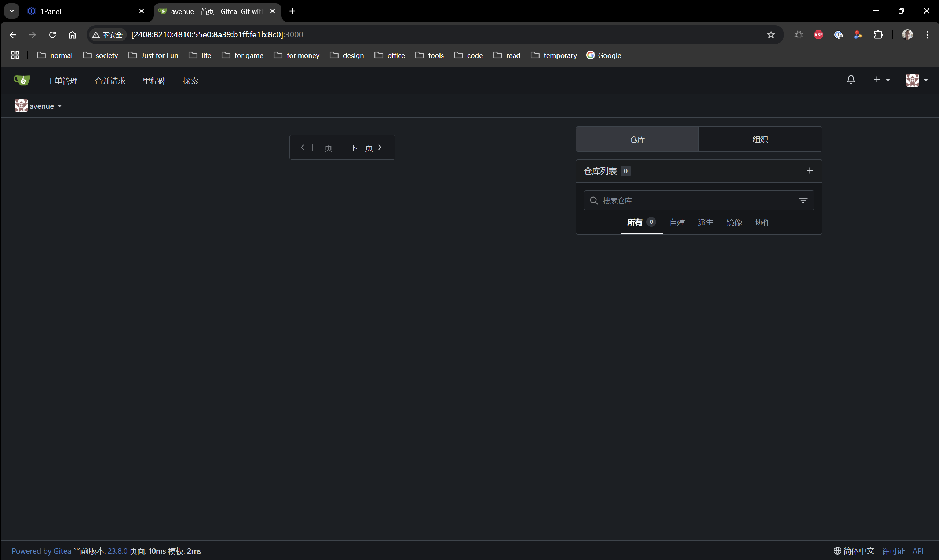939x560 pixels.
Task: Open the 'for money' bookmarks folder
Action: [x=297, y=55]
